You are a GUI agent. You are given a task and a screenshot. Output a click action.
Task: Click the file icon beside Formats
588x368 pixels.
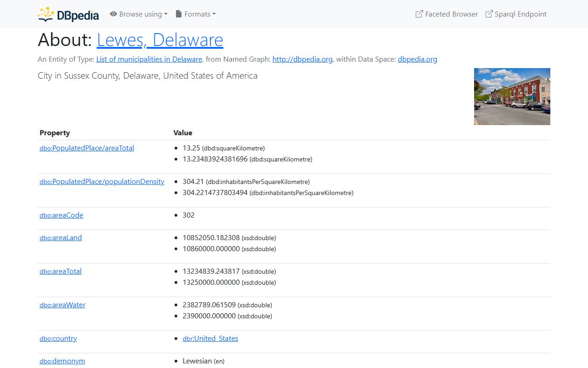tap(179, 14)
